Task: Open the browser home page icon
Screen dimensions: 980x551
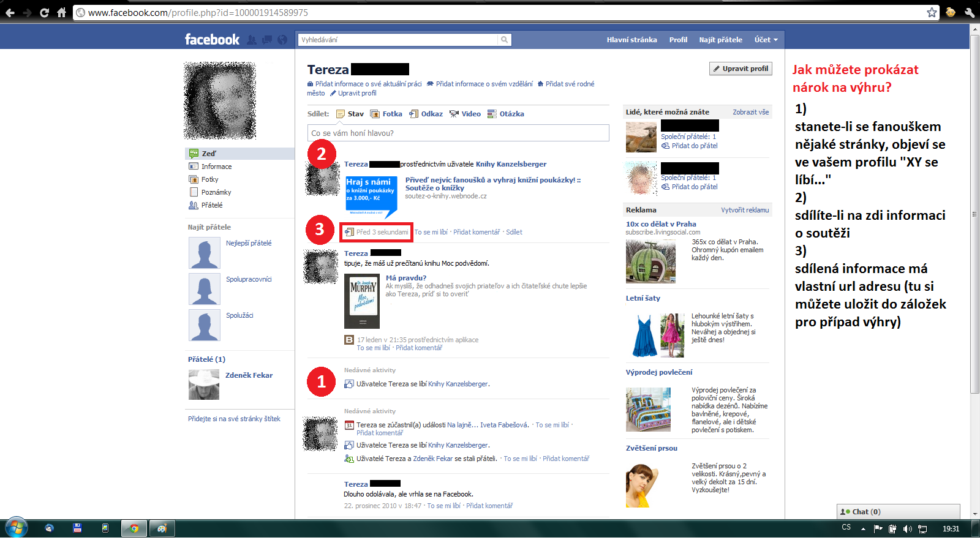Action: pos(61,12)
